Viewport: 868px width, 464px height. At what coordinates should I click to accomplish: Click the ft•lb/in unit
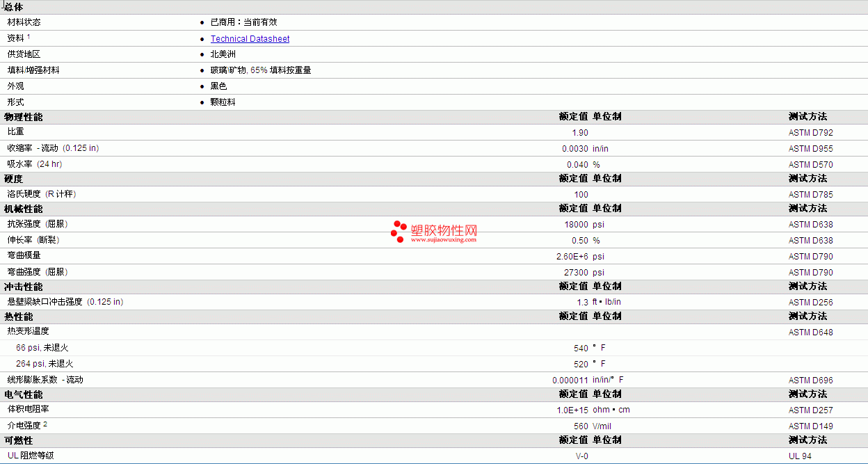tap(607, 303)
